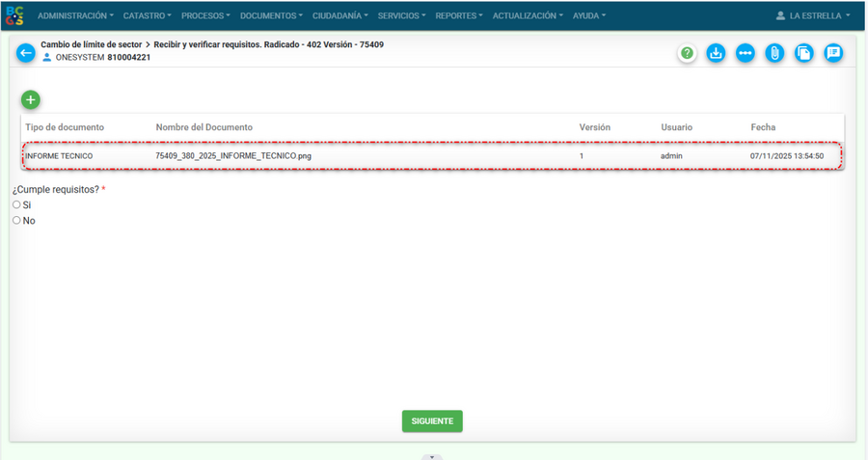Viewport: 868px width, 460px height.
Task: Open the REPORTES menu
Action: pos(459,15)
